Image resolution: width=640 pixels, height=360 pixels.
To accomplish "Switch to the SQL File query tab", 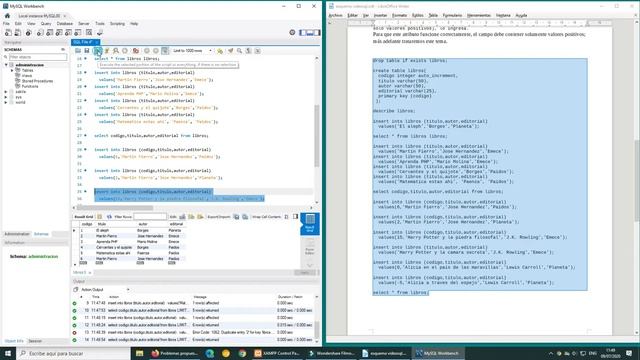I will tap(85, 42).
